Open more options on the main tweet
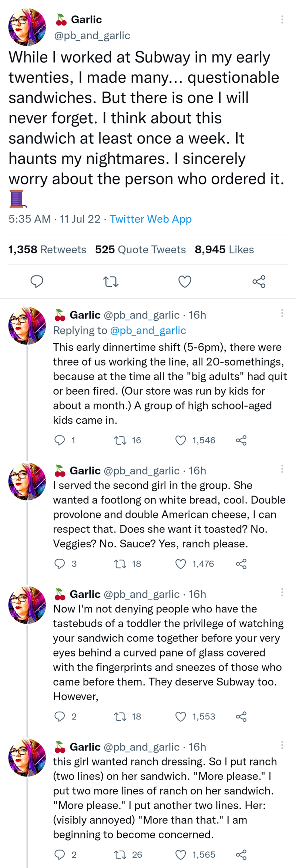Screen dimensions: 296x868 (x=282, y=20)
